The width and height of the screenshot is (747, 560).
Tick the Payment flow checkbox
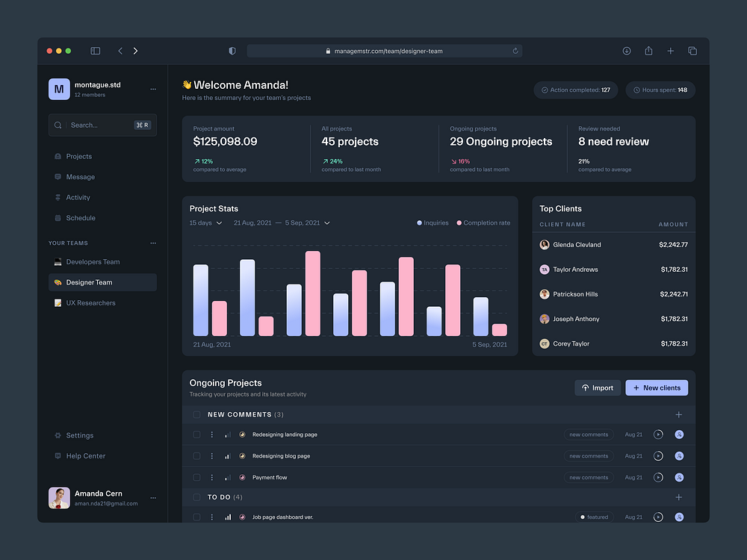click(x=196, y=476)
